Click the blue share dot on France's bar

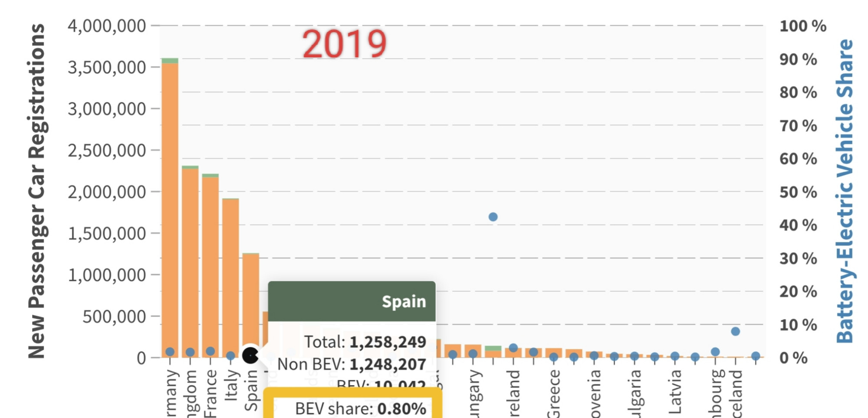[210, 351]
